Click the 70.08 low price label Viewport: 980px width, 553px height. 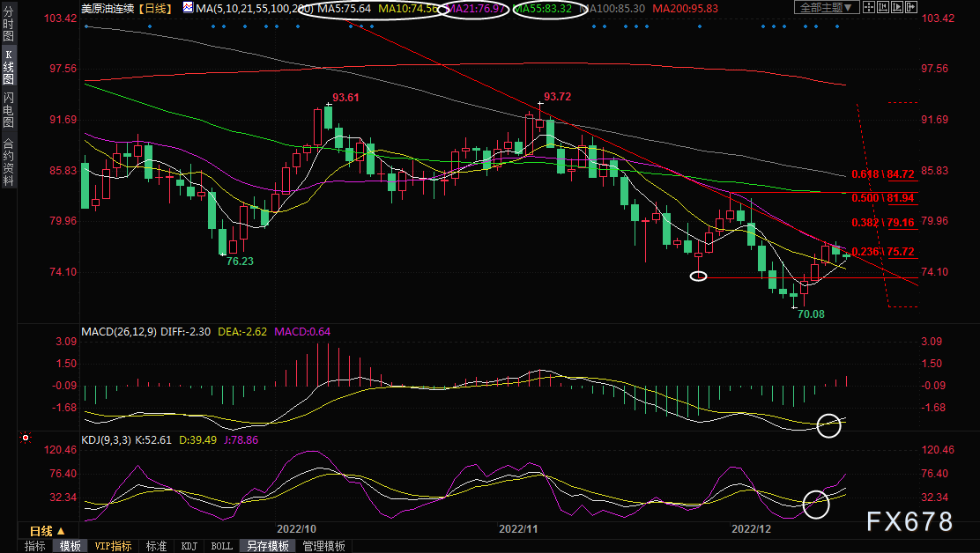pyautogui.click(x=811, y=314)
